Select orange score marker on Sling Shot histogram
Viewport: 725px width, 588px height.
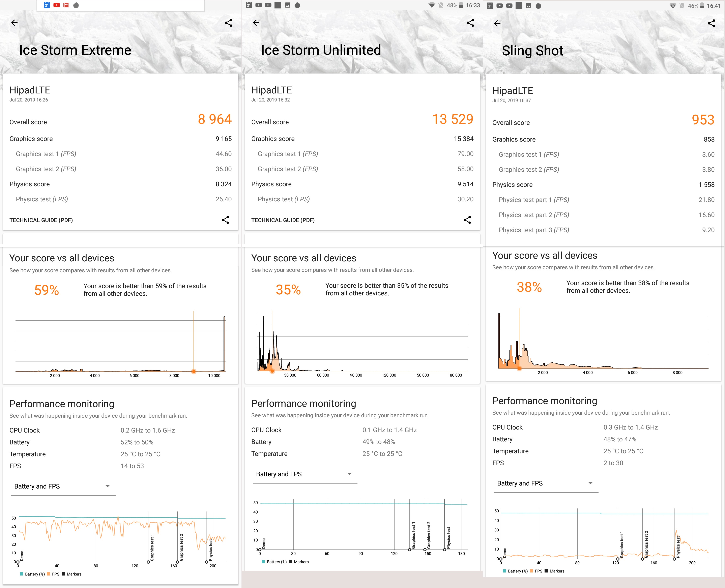519,368
